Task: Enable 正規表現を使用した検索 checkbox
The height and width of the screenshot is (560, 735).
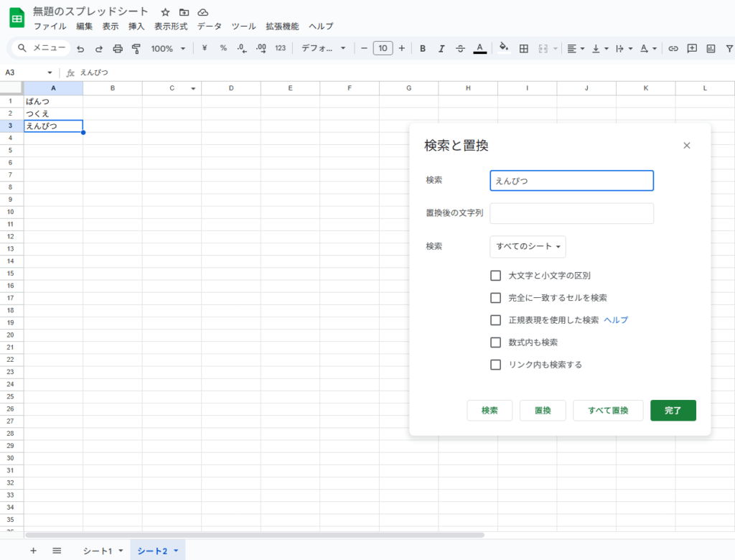Action: (x=495, y=320)
